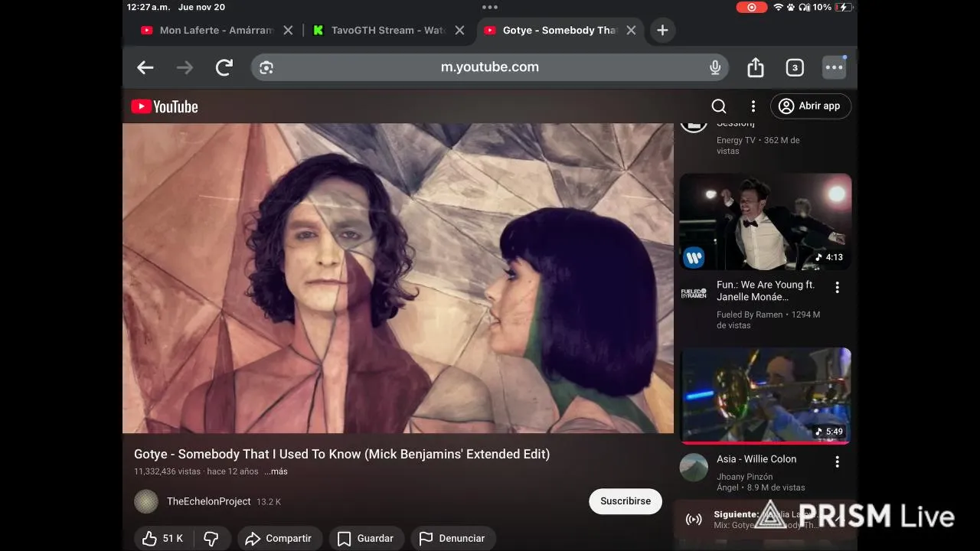This screenshot has width=980, height=551.
Task: Tap the red screen recording indicator
Action: coord(752,7)
